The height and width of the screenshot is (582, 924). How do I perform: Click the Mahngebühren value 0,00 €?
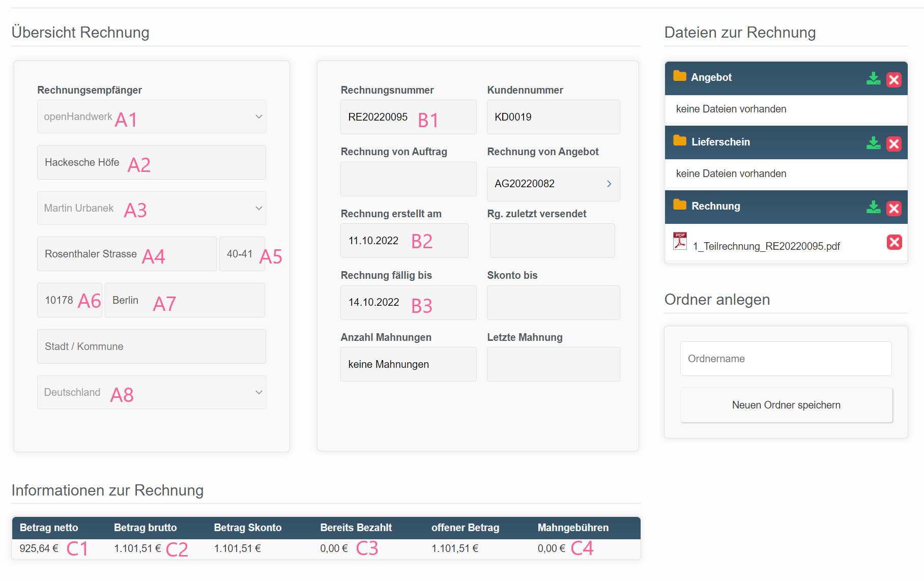click(x=552, y=548)
